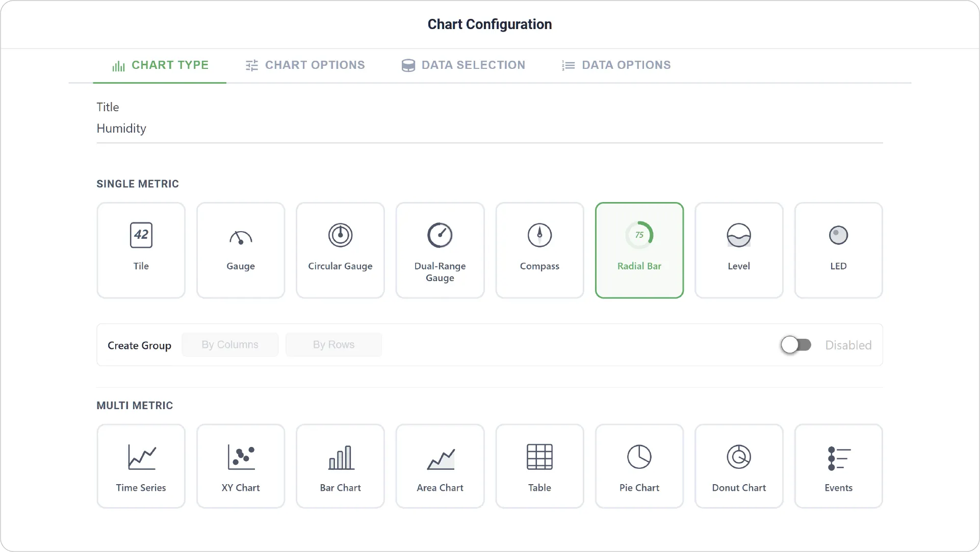980x552 pixels.
Task: Select the Pie Chart option
Action: click(639, 466)
